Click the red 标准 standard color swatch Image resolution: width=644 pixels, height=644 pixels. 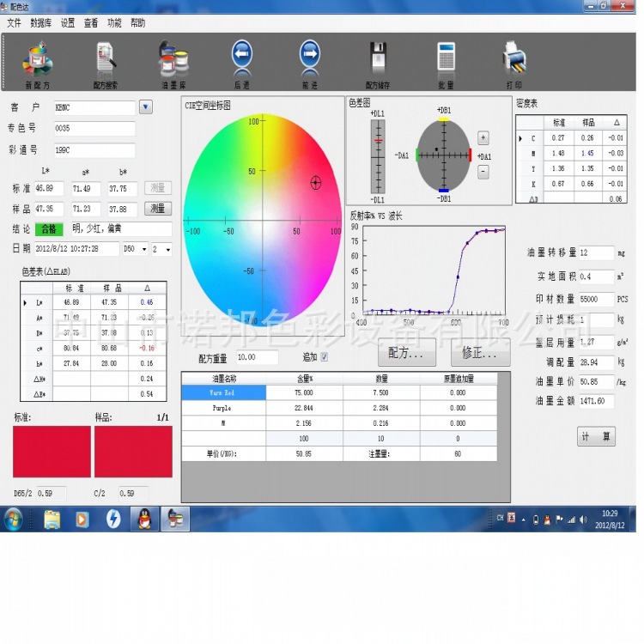(52, 452)
